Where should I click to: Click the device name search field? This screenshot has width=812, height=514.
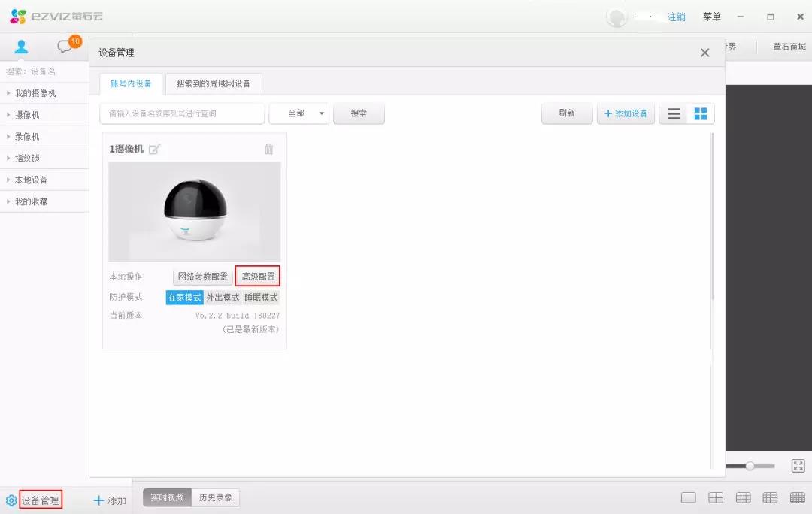tap(182, 113)
